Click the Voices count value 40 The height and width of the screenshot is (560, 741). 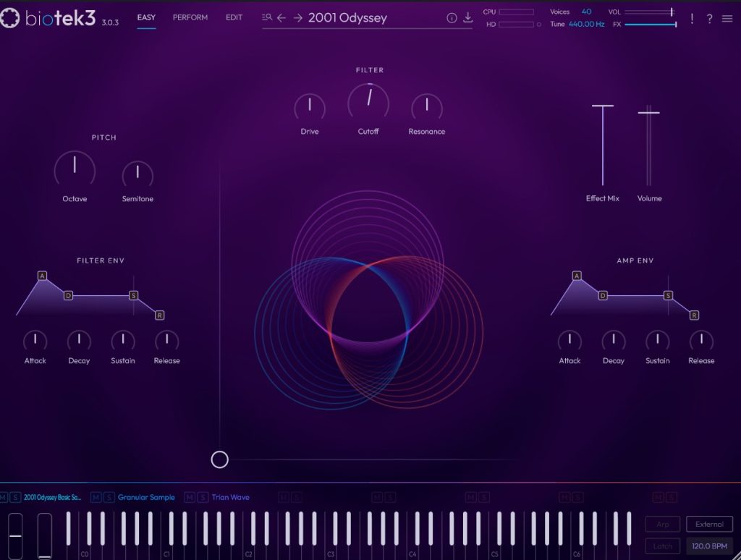(586, 12)
